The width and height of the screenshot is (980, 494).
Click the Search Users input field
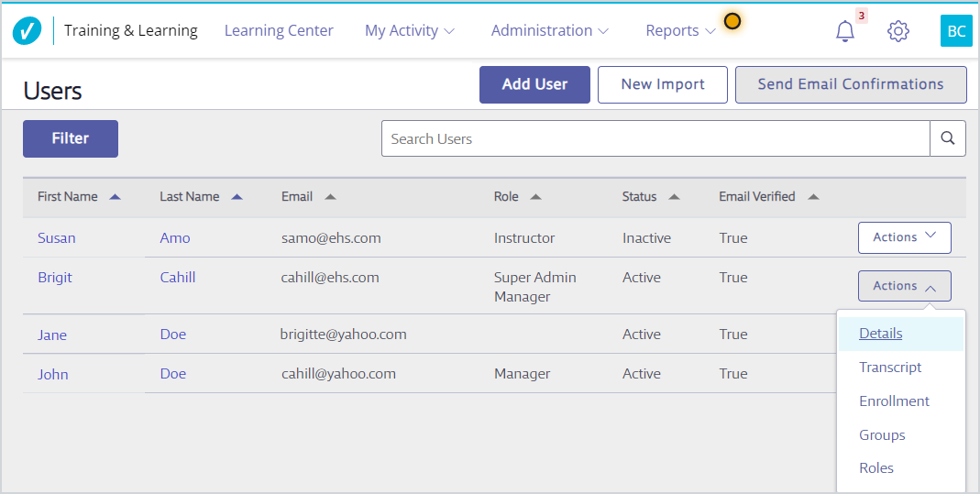[655, 138]
